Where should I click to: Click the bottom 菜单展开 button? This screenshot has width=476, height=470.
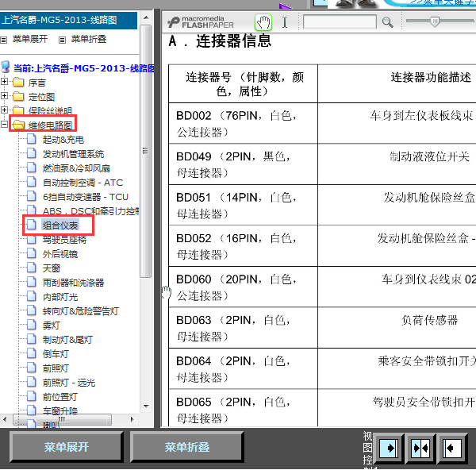click(x=67, y=447)
